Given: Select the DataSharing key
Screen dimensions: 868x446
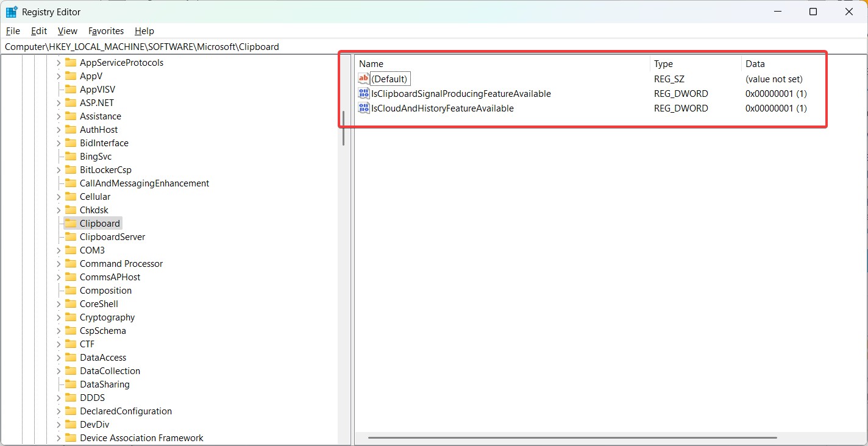Looking at the screenshot, I should click(x=104, y=384).
